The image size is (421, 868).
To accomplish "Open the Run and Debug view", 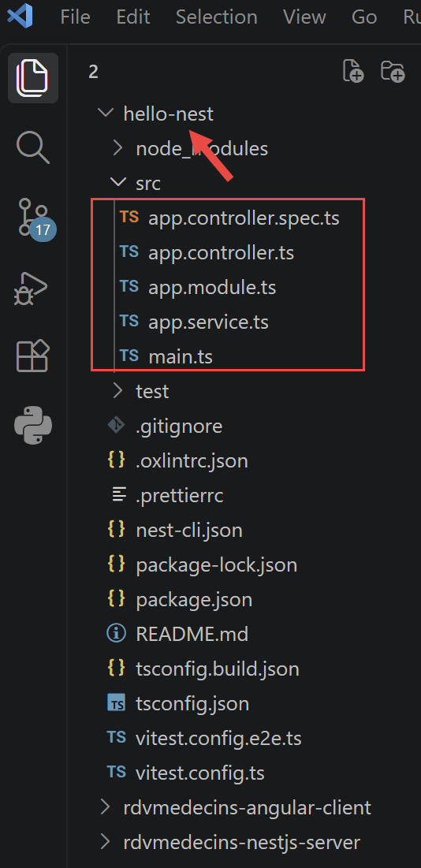I will coord(32,288).
